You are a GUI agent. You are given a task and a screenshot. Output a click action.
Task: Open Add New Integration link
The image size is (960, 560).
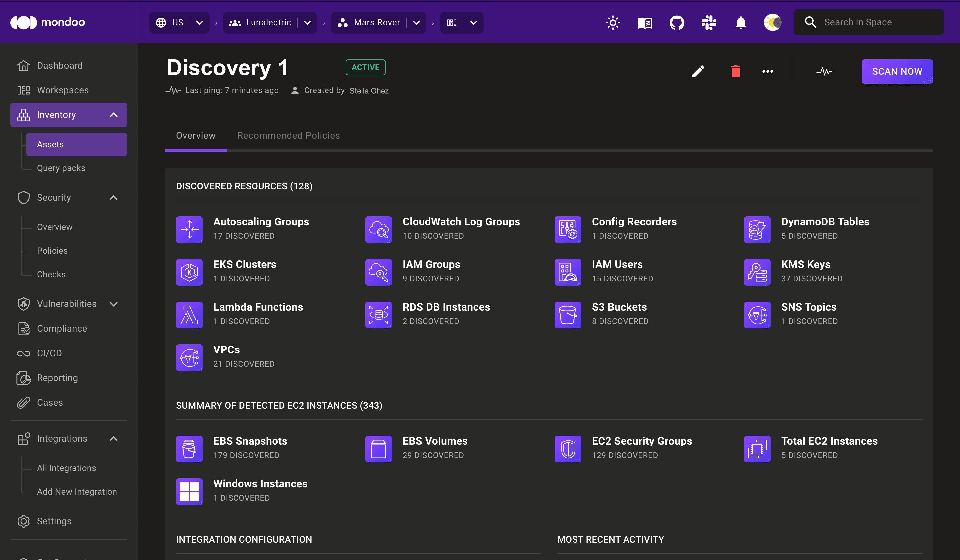pos(77,491)
